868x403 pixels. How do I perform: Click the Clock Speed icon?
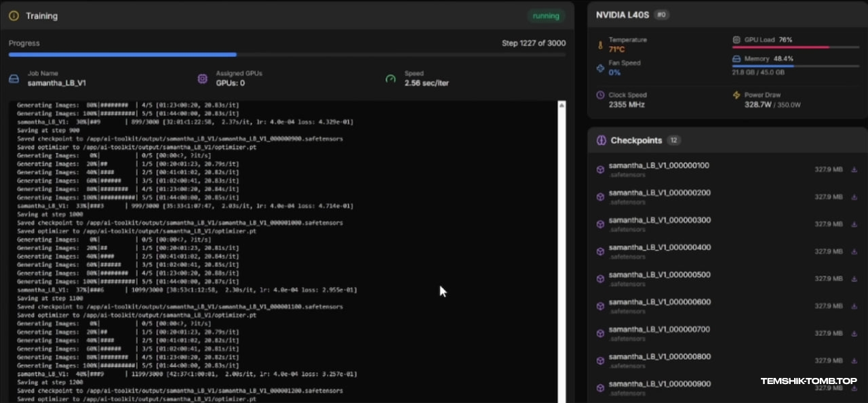(x=599, y=96)
